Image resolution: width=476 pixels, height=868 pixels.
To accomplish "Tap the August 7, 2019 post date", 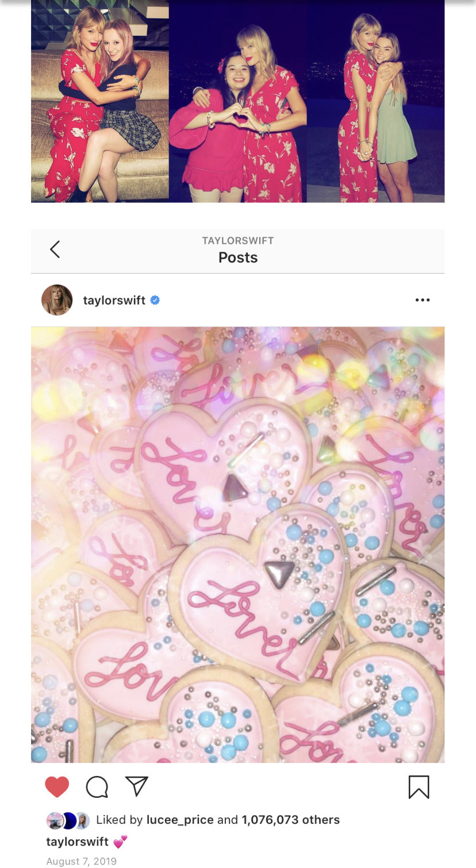I will pos(81,861).
